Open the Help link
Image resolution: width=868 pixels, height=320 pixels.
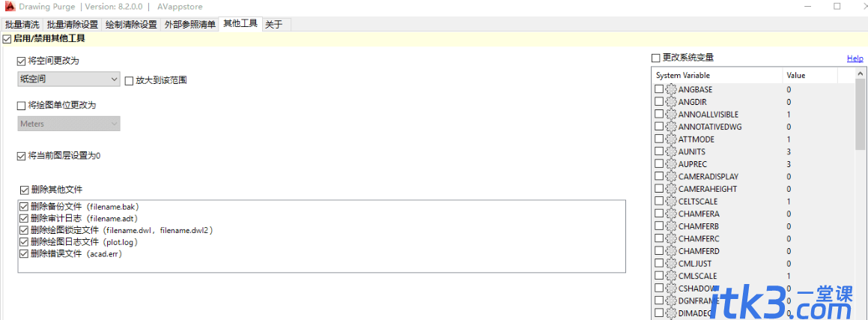855,58
